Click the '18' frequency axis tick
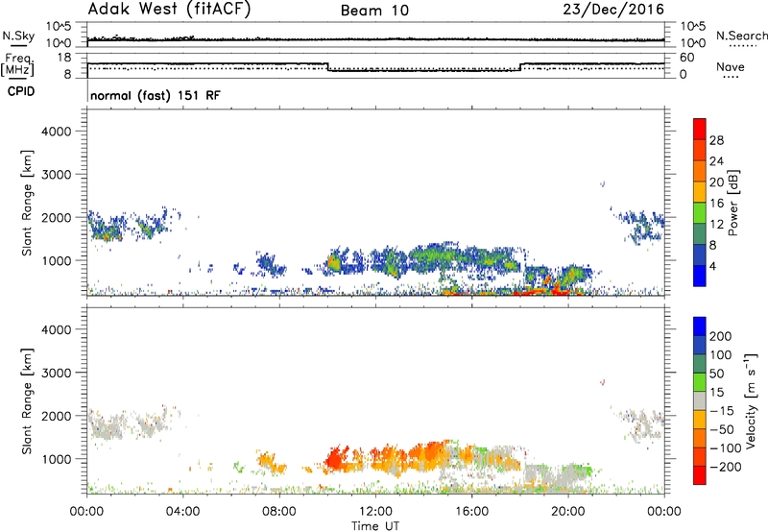This screenshot has width=768, height=532. tap(64, 58)
